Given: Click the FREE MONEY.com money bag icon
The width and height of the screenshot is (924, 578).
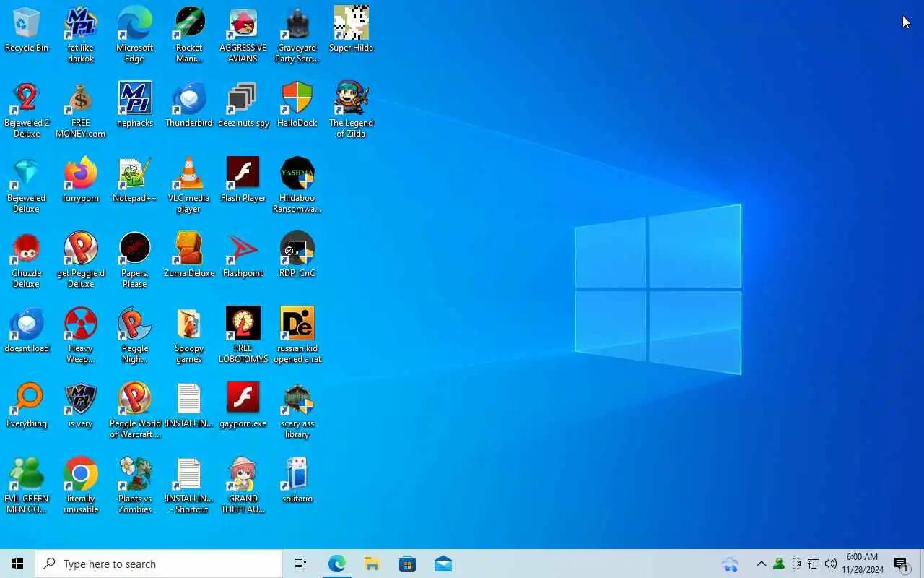Looking at the screenshot, I should tap(81, 110).
